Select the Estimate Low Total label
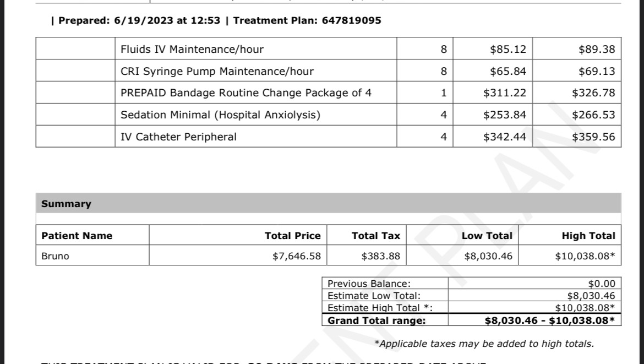 click(374, 296)
